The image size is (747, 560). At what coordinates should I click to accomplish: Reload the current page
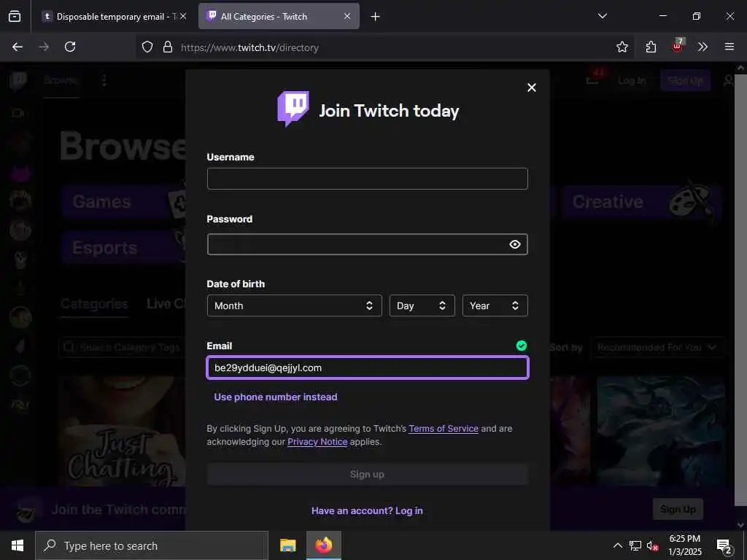coord(70,47)
